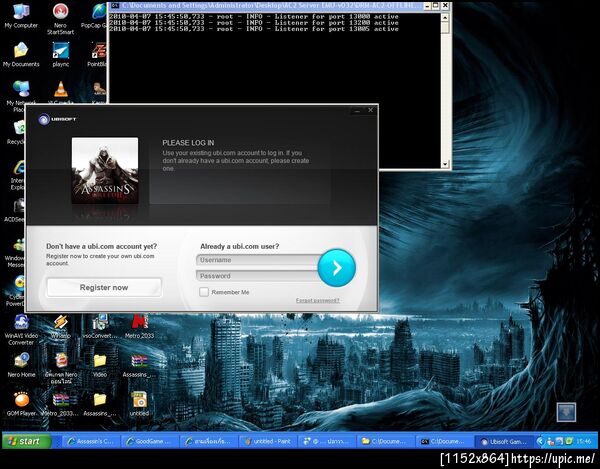Open the Assassins_ WinRAR archive beside Video
The image size is (600, 469).
tap(139, 365)
